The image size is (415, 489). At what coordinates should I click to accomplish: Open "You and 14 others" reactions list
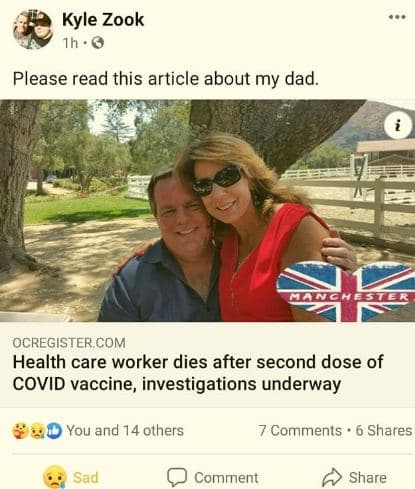[x=125, y=430]
